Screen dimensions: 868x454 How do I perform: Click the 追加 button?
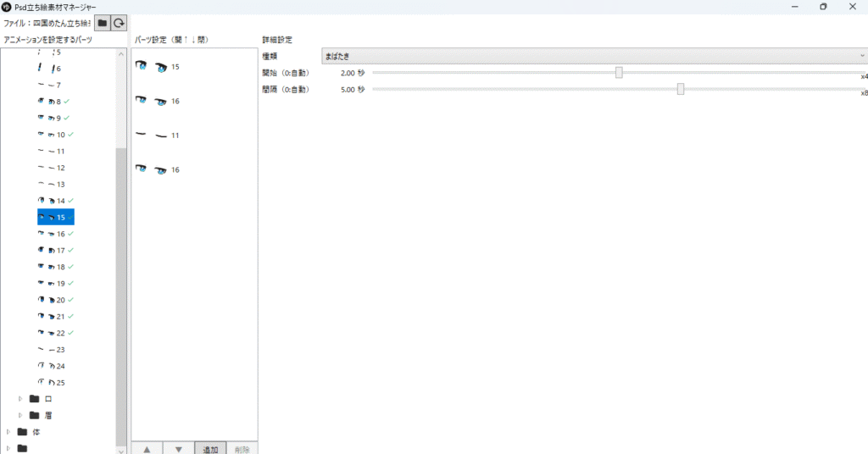tap(210, 449)
